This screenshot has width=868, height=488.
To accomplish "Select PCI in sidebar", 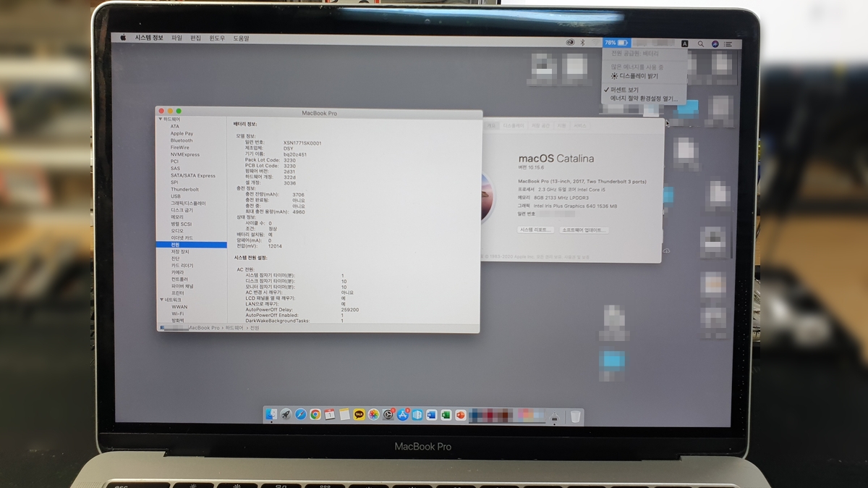I will [x=174, y=161].
